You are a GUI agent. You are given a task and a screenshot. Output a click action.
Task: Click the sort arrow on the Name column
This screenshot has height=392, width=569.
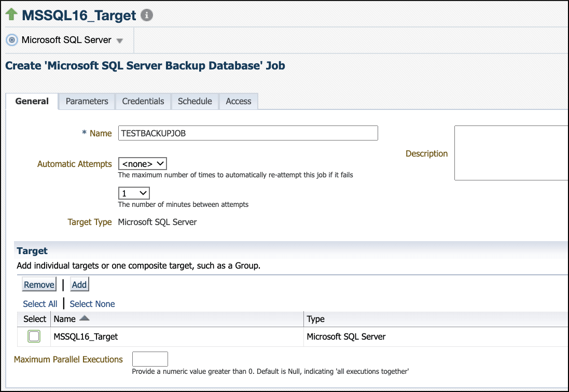click(85, 319)
